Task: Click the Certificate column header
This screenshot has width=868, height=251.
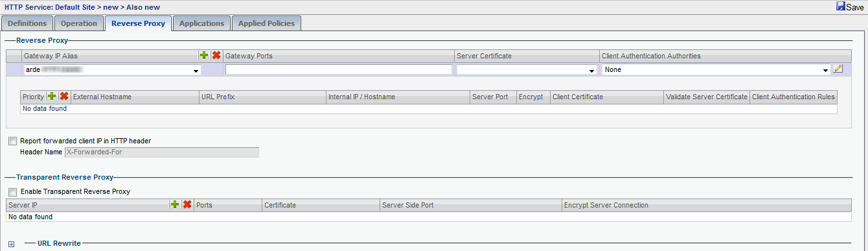Action: [280, 205]
